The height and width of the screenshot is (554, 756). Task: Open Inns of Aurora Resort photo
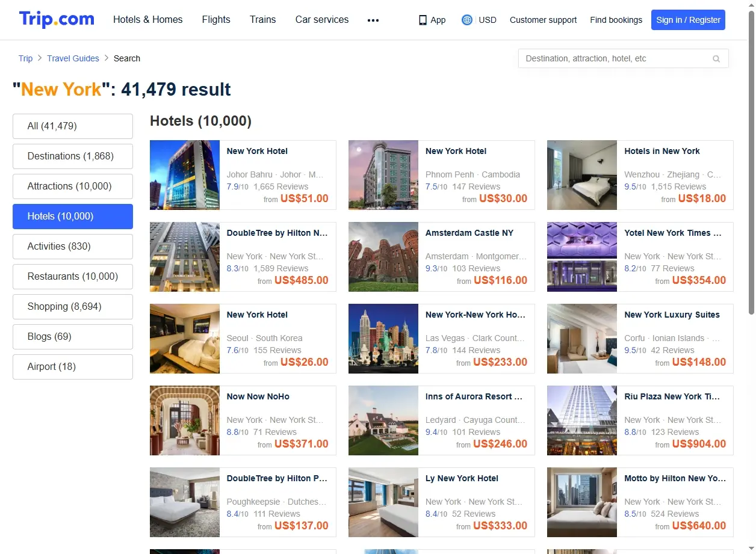[383, 420]
